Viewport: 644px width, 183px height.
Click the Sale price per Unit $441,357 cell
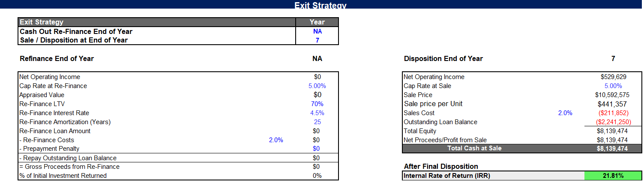pos(613,104)
